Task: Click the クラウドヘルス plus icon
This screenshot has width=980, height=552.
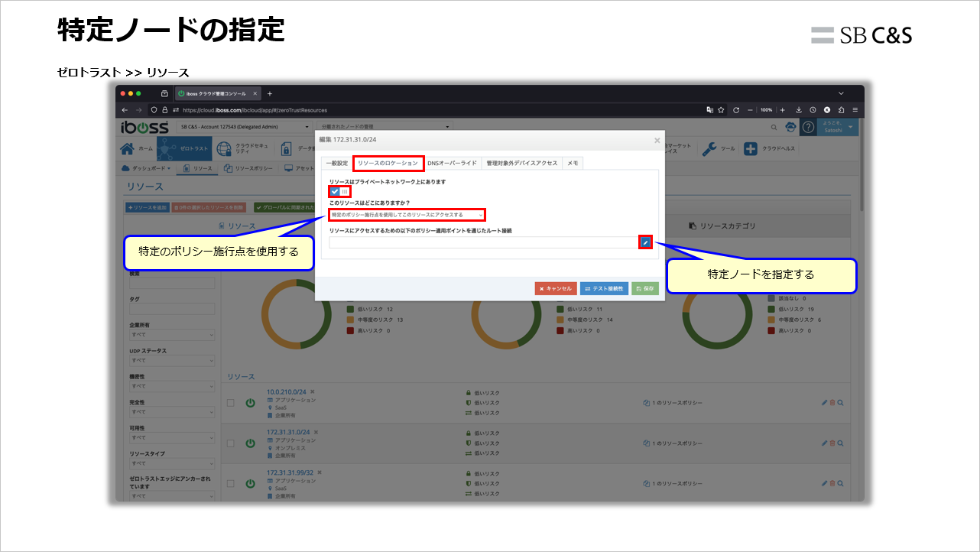Action: click(750, 148)
